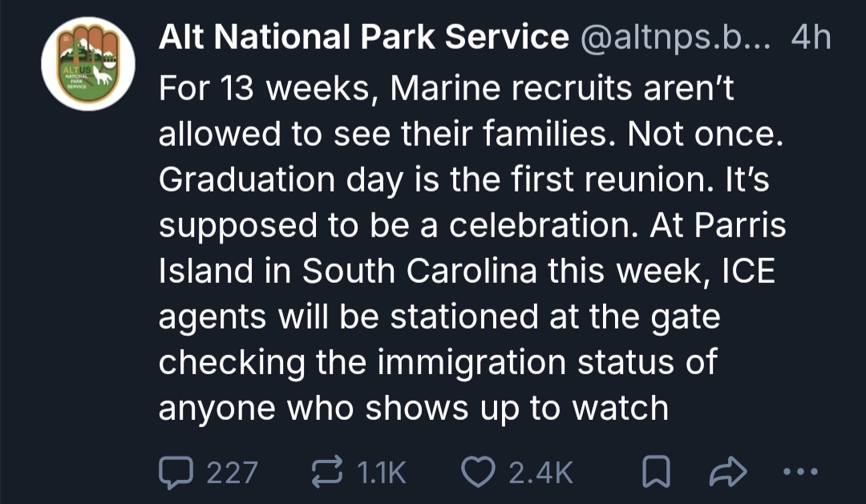Click the 2.4K likes count
This screenshot has height=504, width=866.
click(543, 472)
